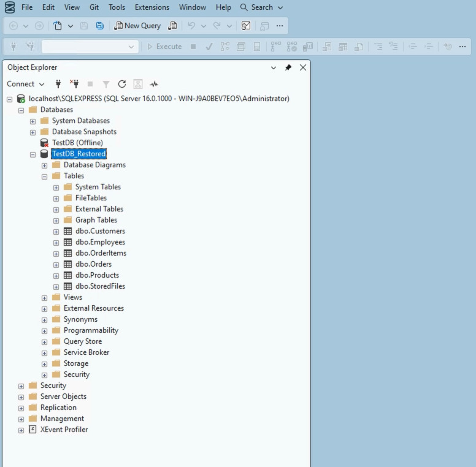Click the Redo arrow icon
This screenshot has height=467, width=476.
(x=217, y=26)
